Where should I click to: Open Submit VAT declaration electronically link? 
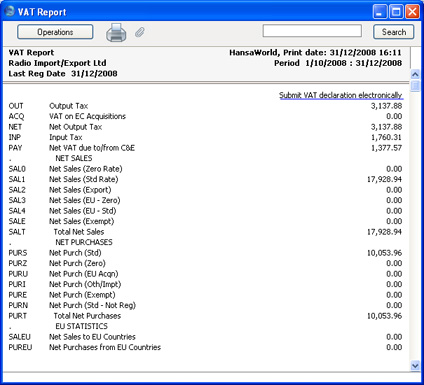pos(341,95)
